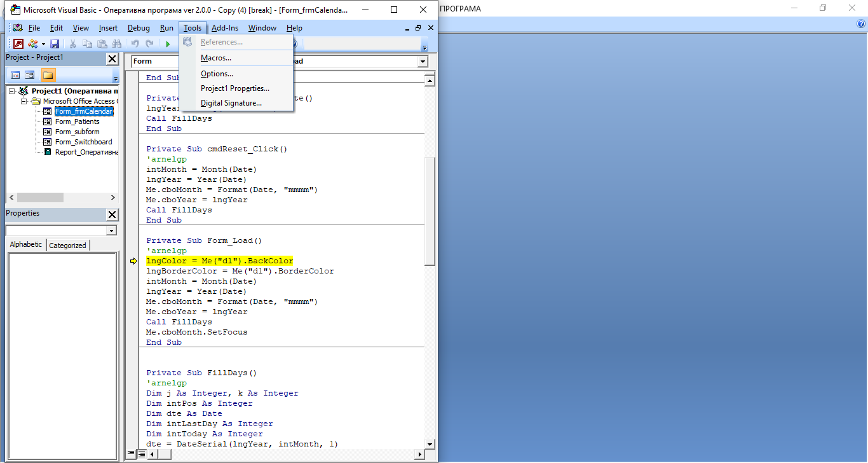868x463 pixels.
Task: Open the File menu
Action: pyautogui.click(x=34, y=28)
